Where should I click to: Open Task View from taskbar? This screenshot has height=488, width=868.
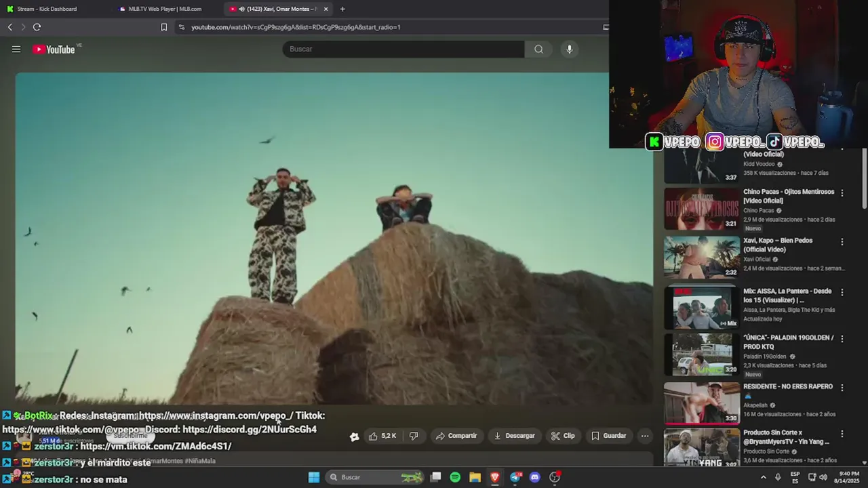coord(436,477)
